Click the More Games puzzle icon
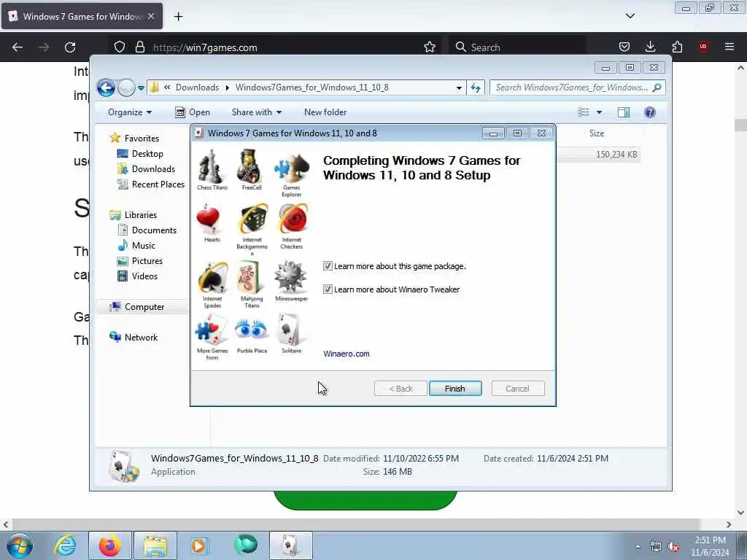The height and width of the screenshot is (560, 747). click(212, 330)
